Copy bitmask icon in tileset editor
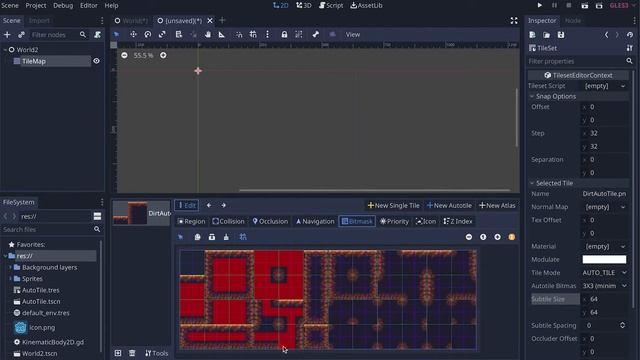The height and width of the screenshot is (360, 640). click(197, 237)
